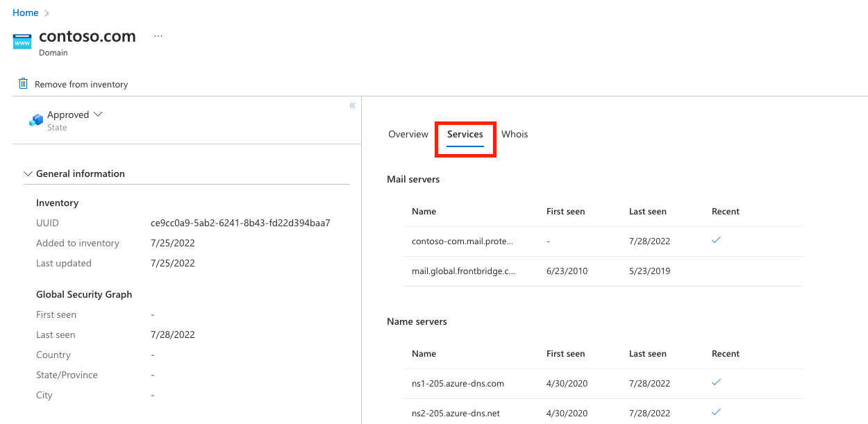Click the trash icon for Remove from inventory

pos(23,83)
